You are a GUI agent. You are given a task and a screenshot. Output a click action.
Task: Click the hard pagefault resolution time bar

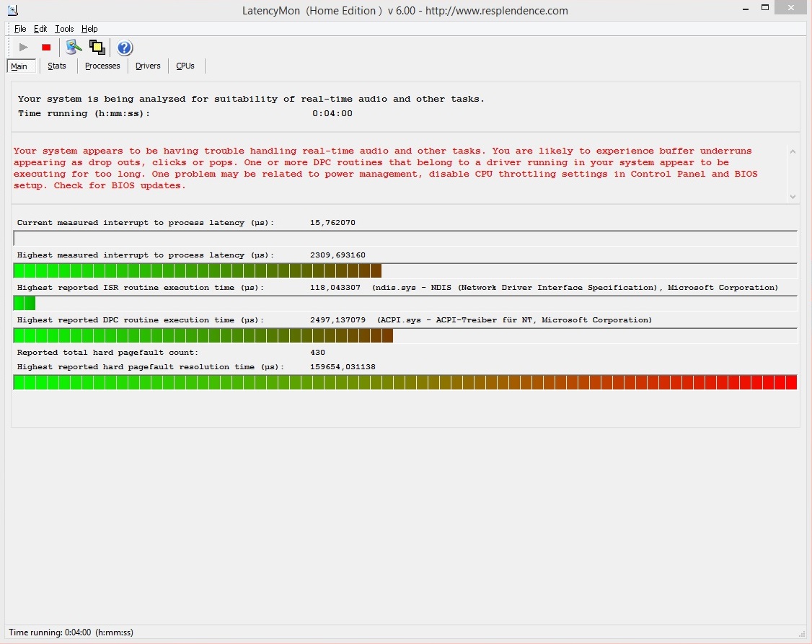click(x=405, y=382)
